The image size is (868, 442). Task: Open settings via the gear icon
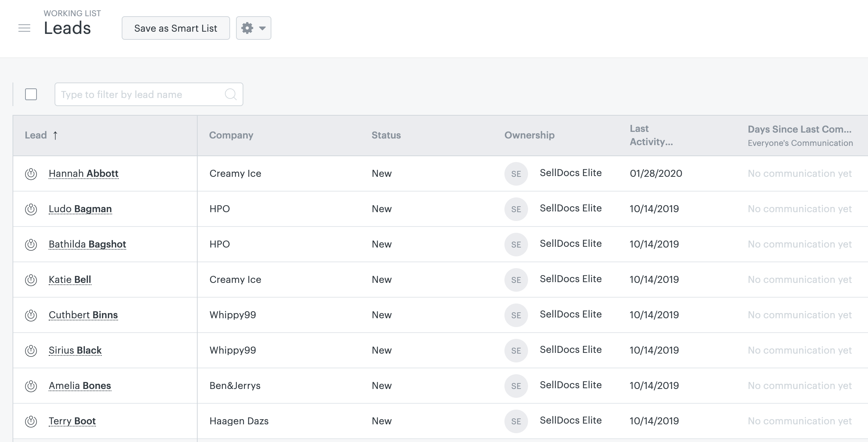[x=247, y=28]
